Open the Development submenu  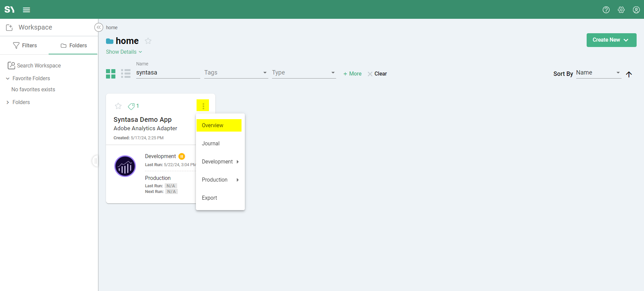coord(220,162)
